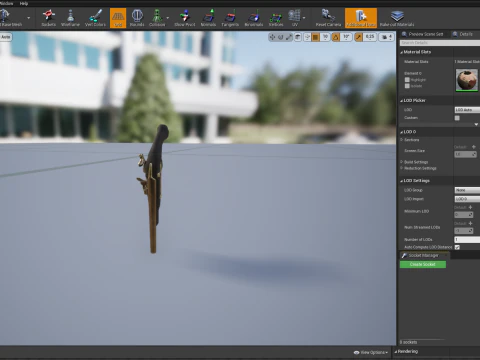Add platform override for Minimum LOD
This screenshot has height=360, width=480.
point(470,207)
